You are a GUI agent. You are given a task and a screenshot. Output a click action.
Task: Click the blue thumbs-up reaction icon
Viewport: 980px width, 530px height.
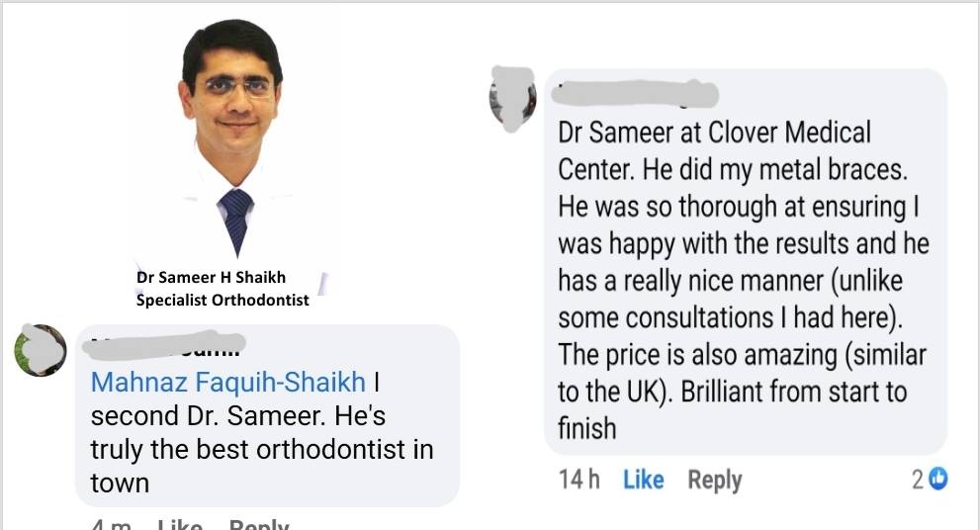[x=938, y=480]
